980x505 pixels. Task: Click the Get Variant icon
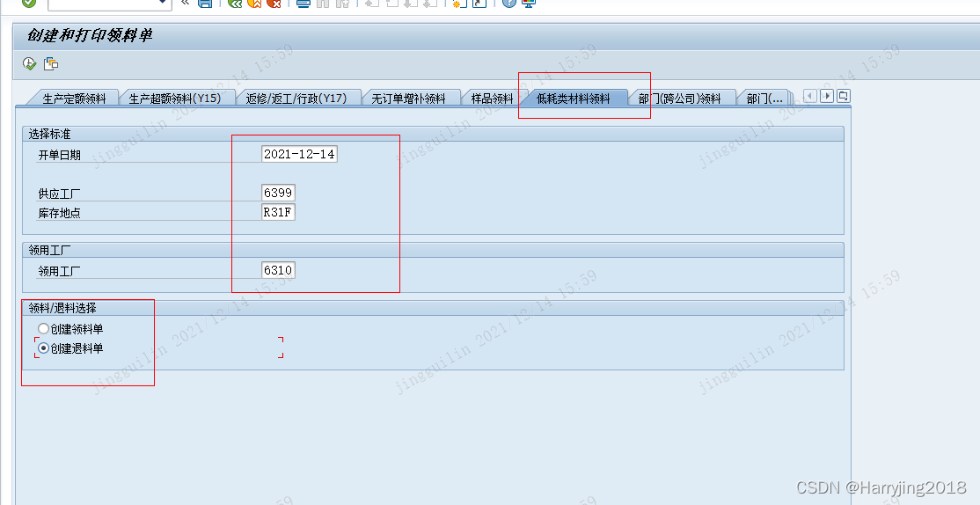click(x=51, y=63)
